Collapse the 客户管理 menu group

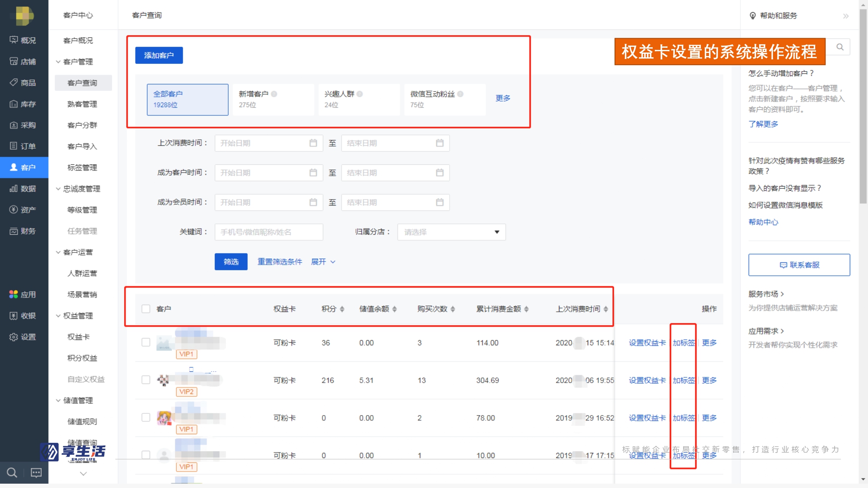[x=58, y=62]
